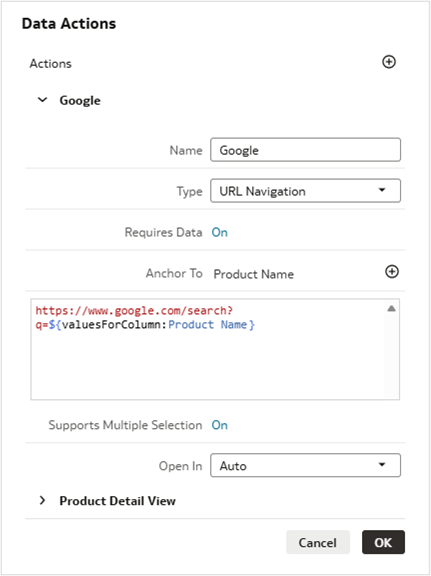
Task: Open the Open In dropdown showing Auto
Action: 305,465
